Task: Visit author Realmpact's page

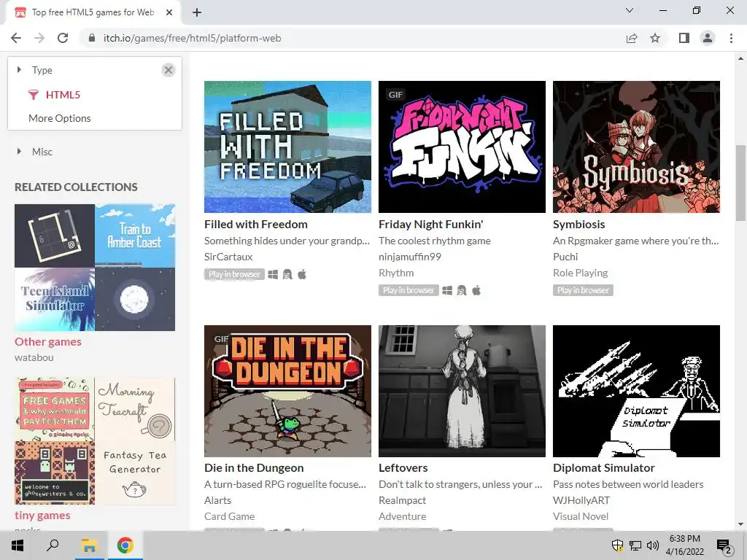Action: click(402, 500)
